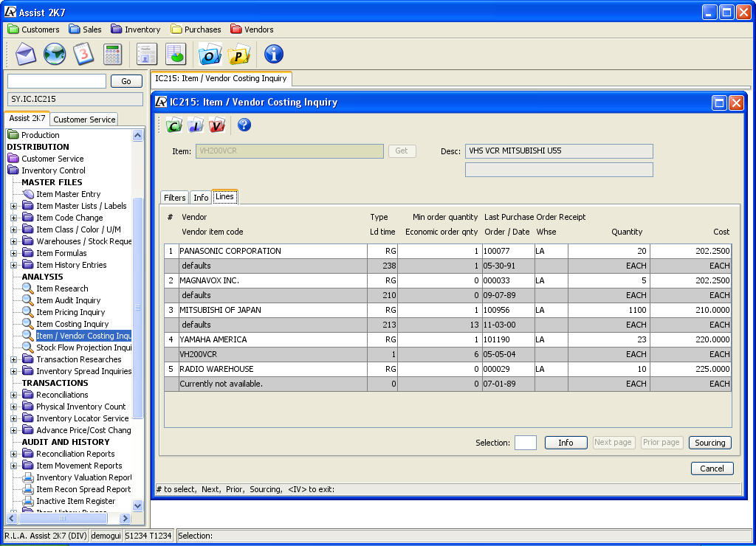Click the IC215 document tab
The width and height of the screenshot is (756, 546).
(221, 78)
